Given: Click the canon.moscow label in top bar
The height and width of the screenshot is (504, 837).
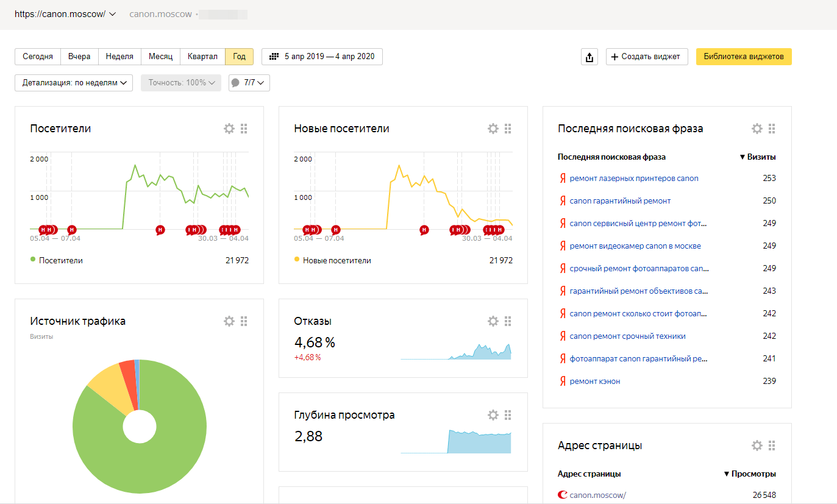Looking at the screenshot, I should (x=160, y=14).
